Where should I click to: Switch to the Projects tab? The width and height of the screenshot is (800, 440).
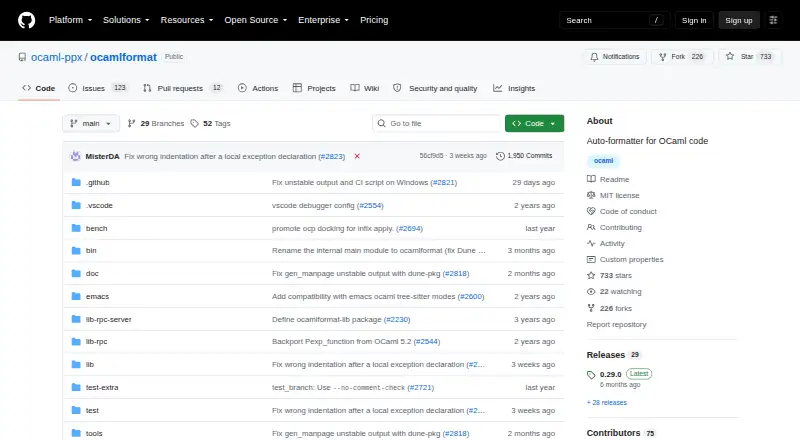(x=314, y=88)
